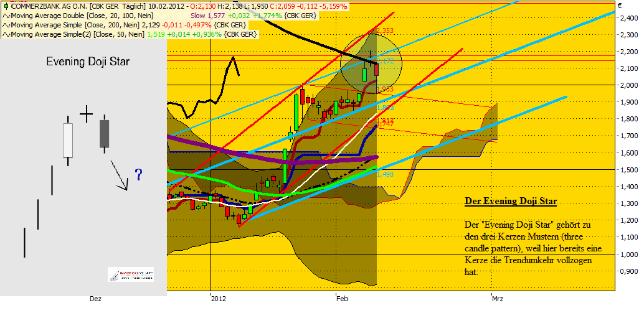Click the purple Slow 1,577 value

point(208,16)
